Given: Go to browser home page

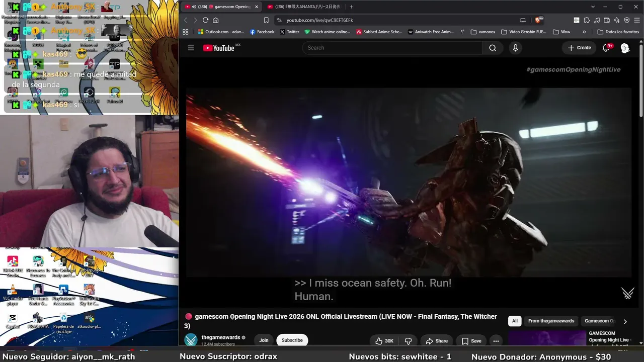Looking at the screenshot, I should 216,20.
